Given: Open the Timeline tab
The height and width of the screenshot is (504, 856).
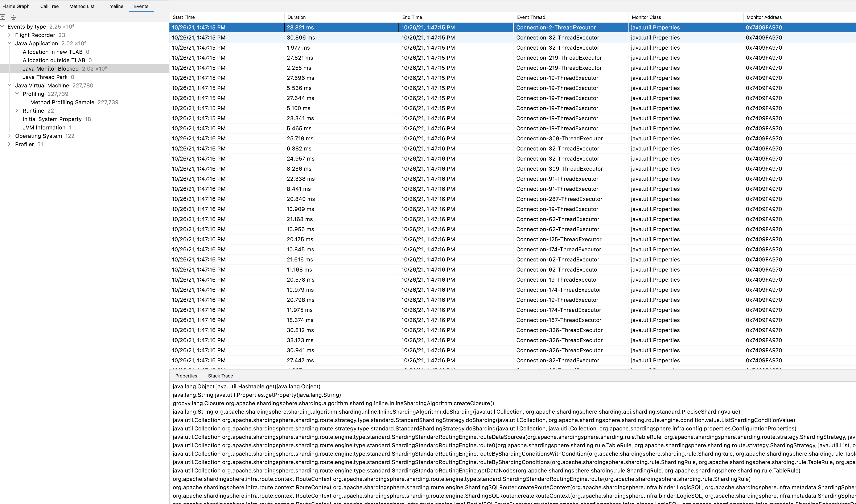Looking at the screenshot, I should point(114,7).
